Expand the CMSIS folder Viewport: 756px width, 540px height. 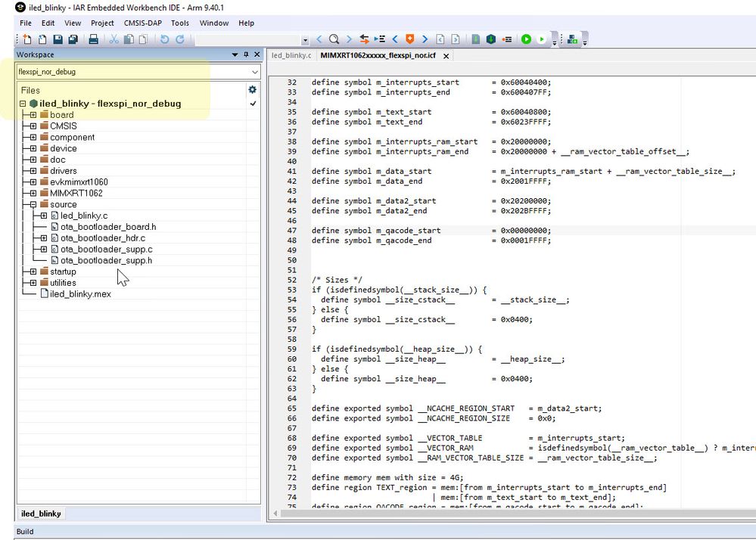[33, 126]
